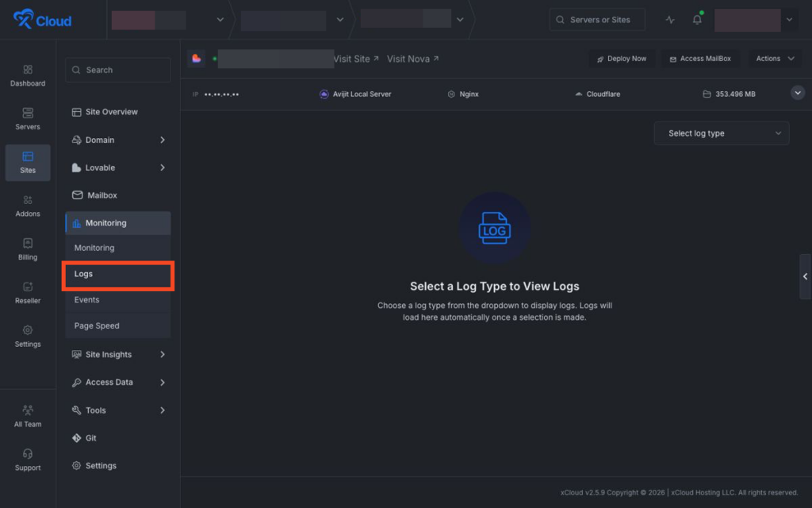This screenshot has width=812, height=508.
Task: Click Deploy Now button
Action: point(622,59)
